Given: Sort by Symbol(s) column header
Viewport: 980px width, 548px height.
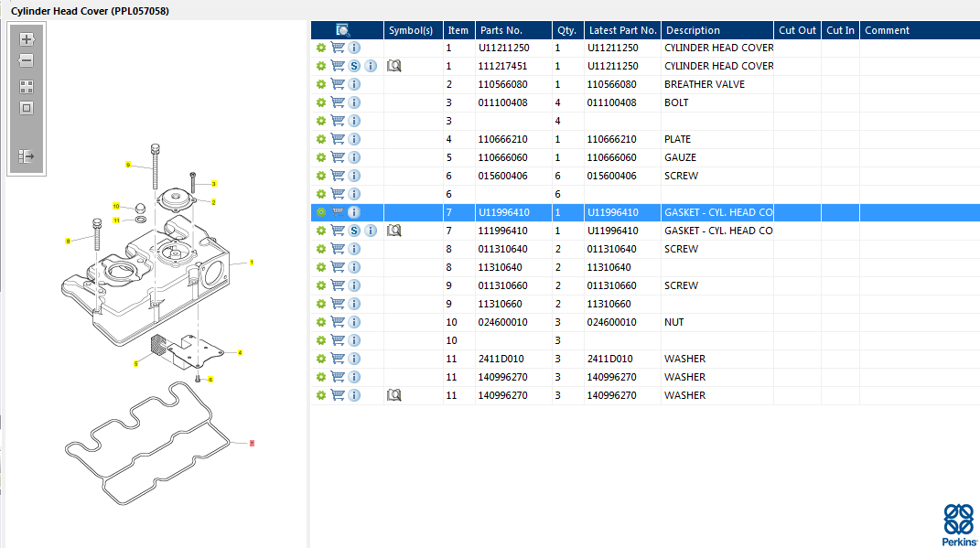Looking at the screenshot, I should (x=413, y=30).
